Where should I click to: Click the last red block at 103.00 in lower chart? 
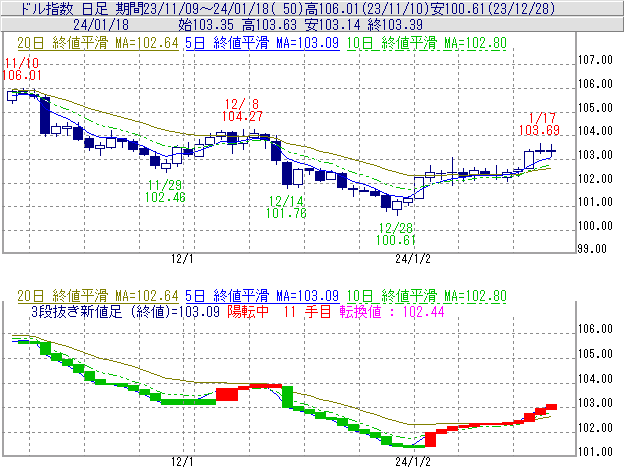click(x=551, y=407)
